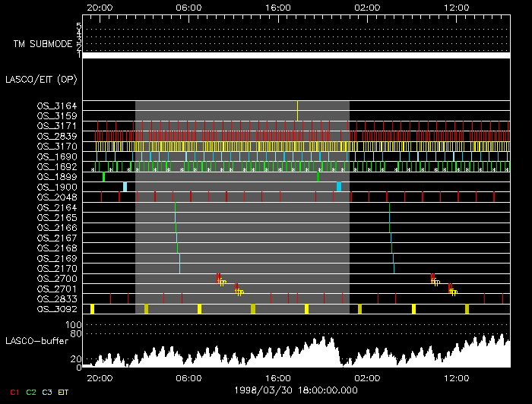Click the leftmost cyan block in OS_1900 row

[x=125, y=187]
